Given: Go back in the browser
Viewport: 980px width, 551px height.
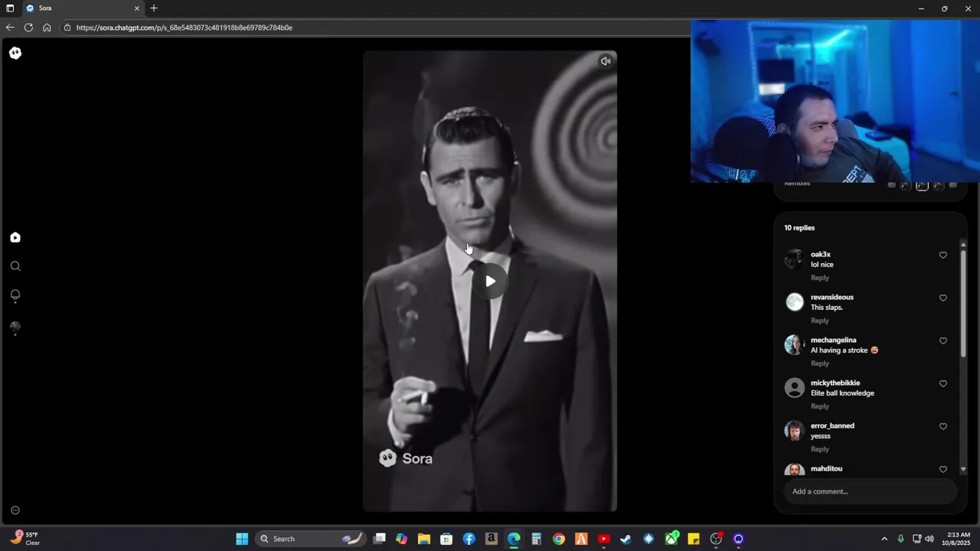Looking at the screenshot, I should (x=10, y=28).
